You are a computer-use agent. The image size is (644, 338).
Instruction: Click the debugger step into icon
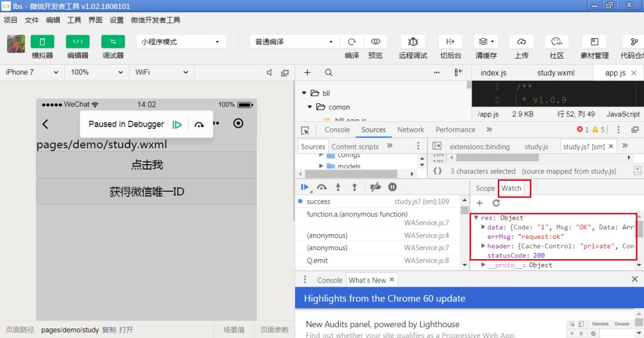pyautogui.click(x=338, y=187)
